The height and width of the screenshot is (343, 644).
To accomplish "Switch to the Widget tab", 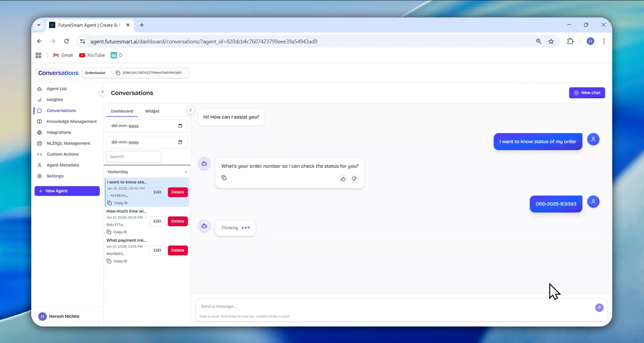I will point(152,111).
